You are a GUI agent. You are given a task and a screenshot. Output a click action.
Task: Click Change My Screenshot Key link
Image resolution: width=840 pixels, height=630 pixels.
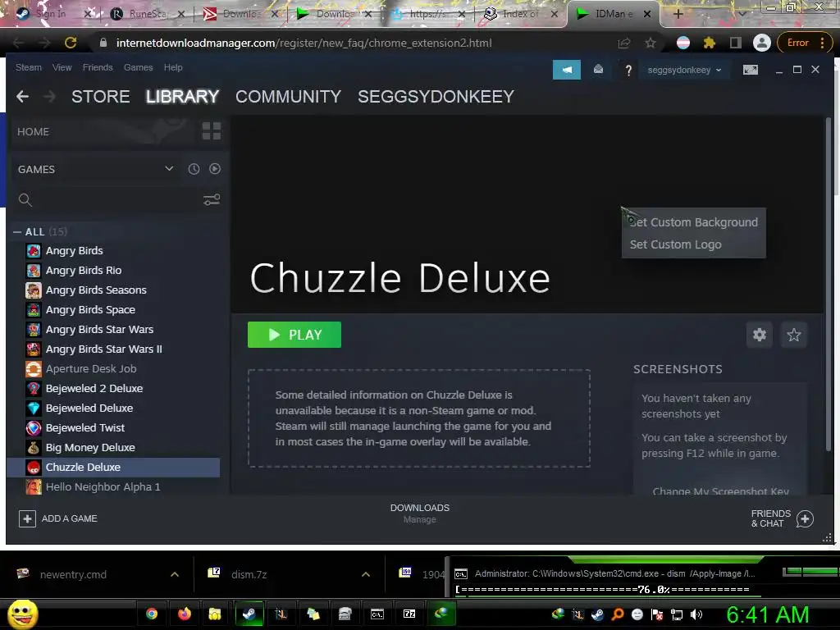tap(720, 491)
